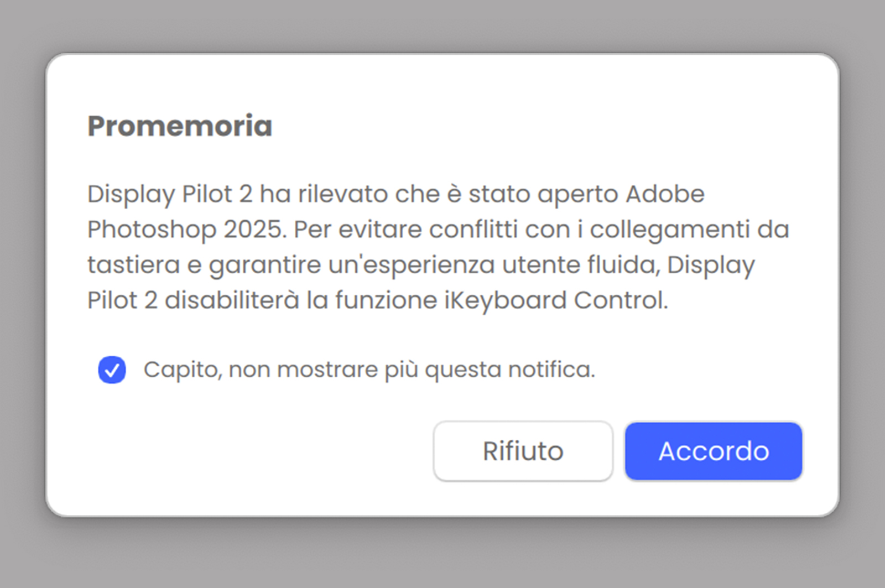885x588 pixels.
Task: Click the gray backdrop above the dialog
Action: (x=442, y=25)
